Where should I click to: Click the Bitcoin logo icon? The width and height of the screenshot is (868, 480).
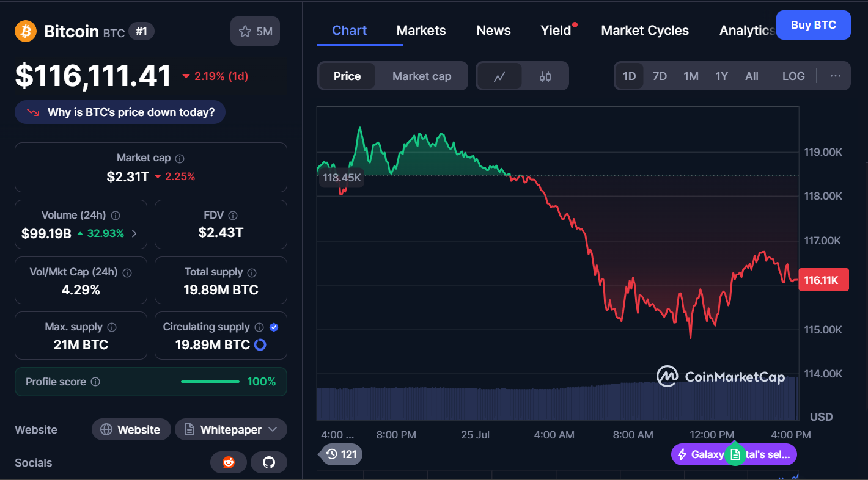[x=26, y=31]
